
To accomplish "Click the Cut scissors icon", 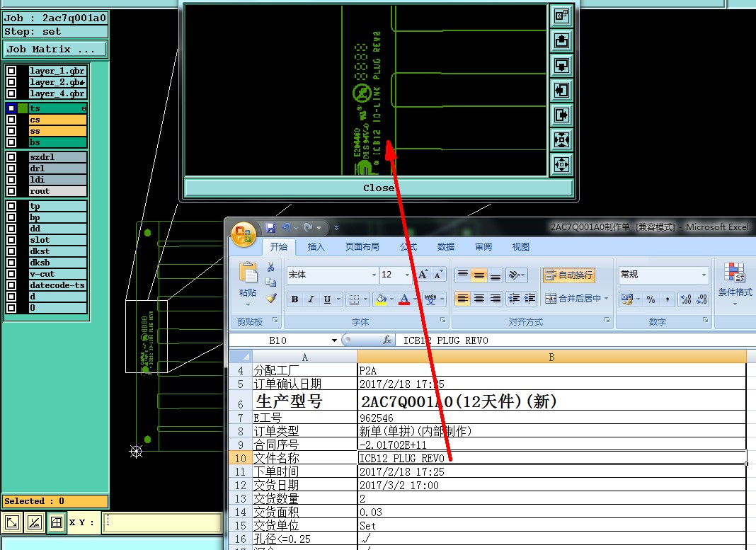I will 271,267.
